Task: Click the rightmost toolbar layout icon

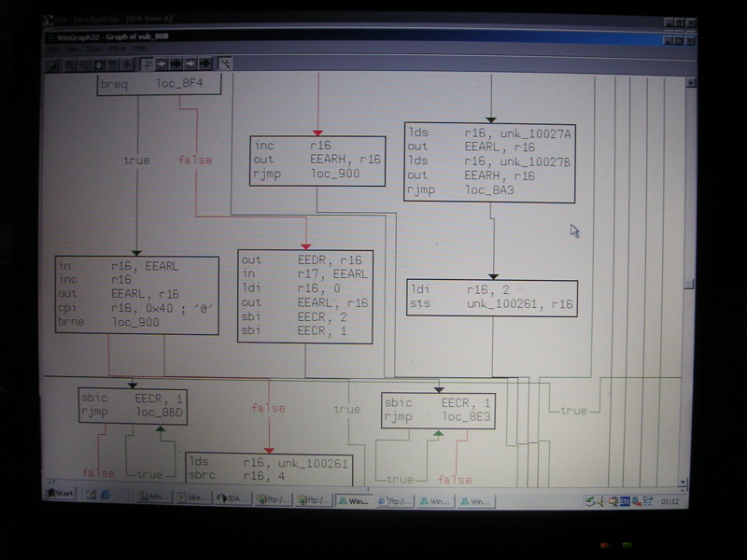Action: (225, 63)
